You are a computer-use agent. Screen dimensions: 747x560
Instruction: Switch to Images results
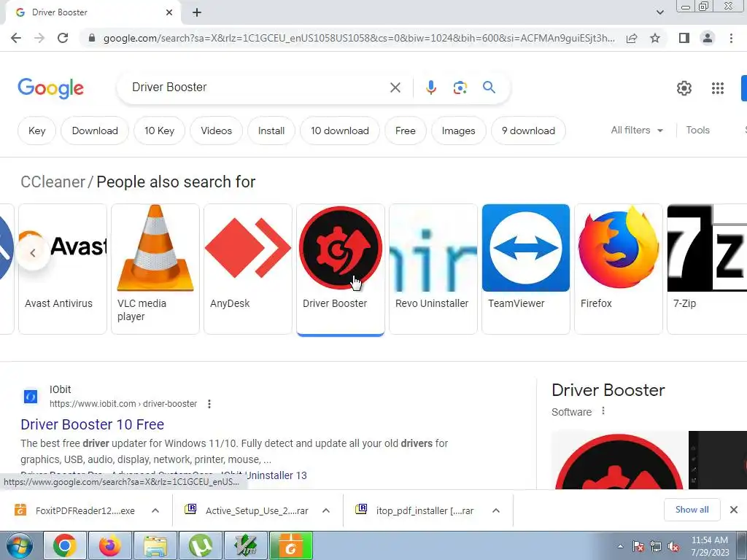[458, 131]
